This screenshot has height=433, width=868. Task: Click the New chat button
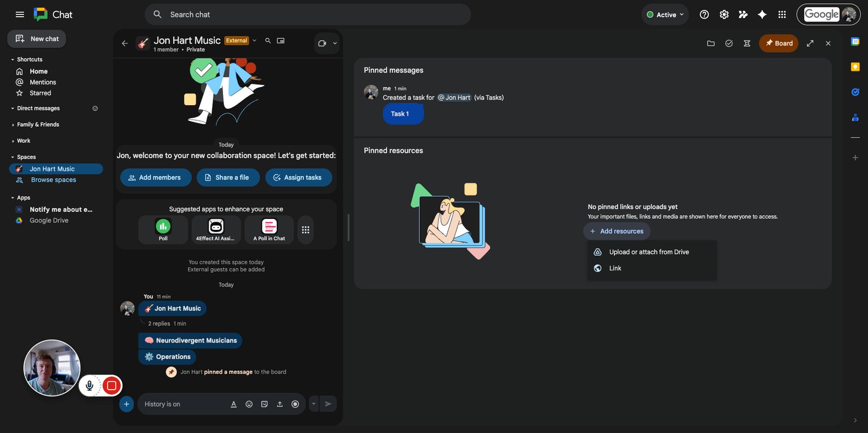point(37,39)
